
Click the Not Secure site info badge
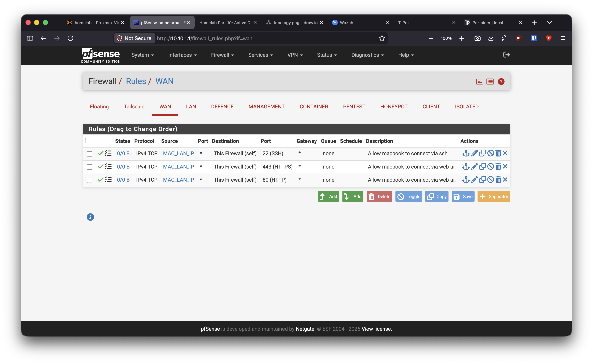click(134, 38)
